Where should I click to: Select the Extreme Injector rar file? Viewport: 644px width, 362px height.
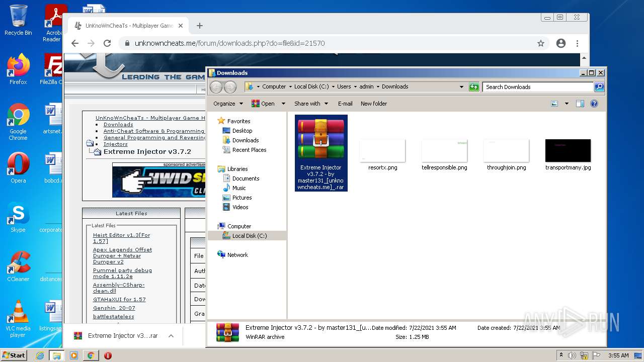(x=321, y=153)
